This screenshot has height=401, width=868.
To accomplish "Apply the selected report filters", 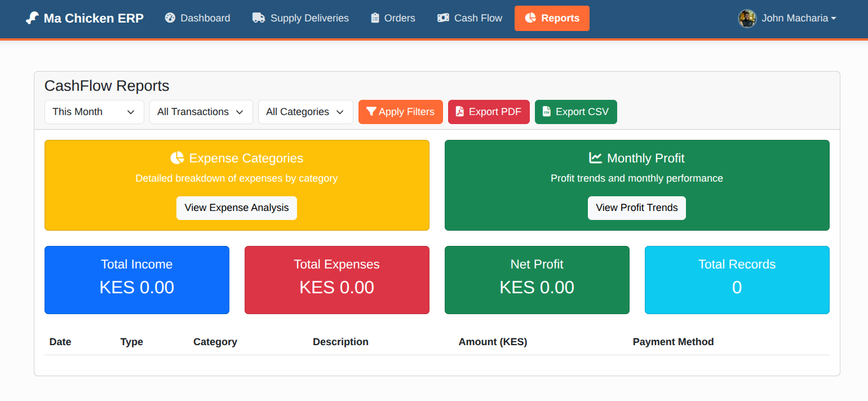I will pyautogui.click(x=400, y=112).
